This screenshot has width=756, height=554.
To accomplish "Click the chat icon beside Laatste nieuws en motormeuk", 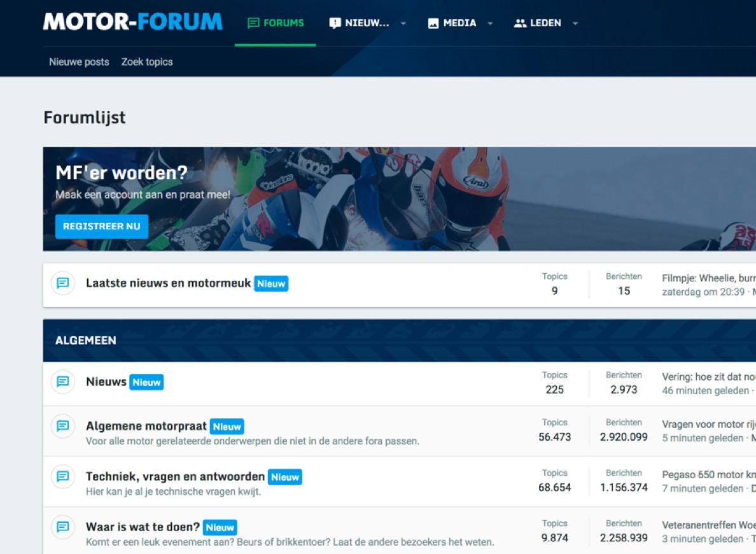I will coord(62,283).
